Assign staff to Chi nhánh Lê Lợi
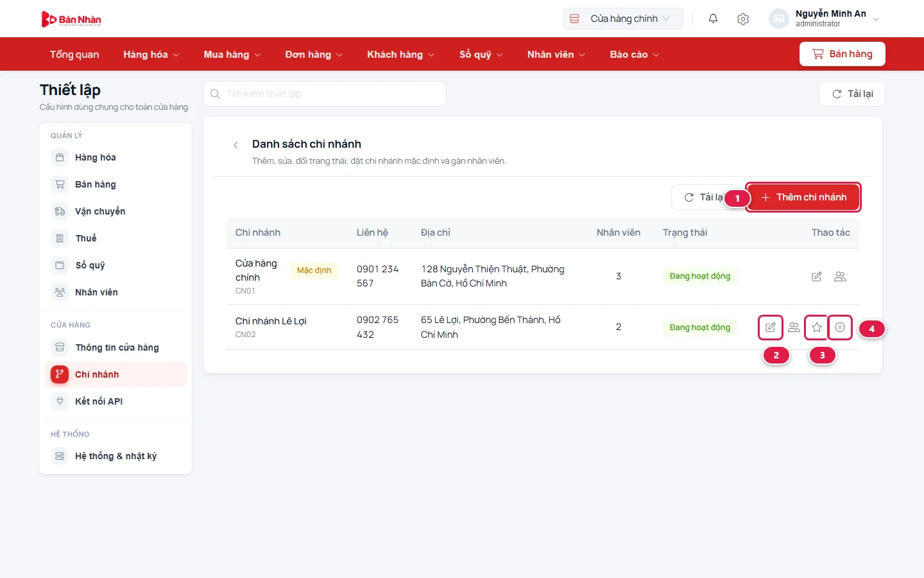 click(794, 328)
